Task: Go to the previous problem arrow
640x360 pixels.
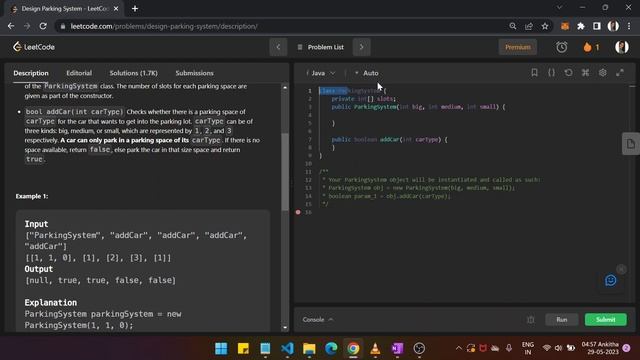Action: pos(278,47)
